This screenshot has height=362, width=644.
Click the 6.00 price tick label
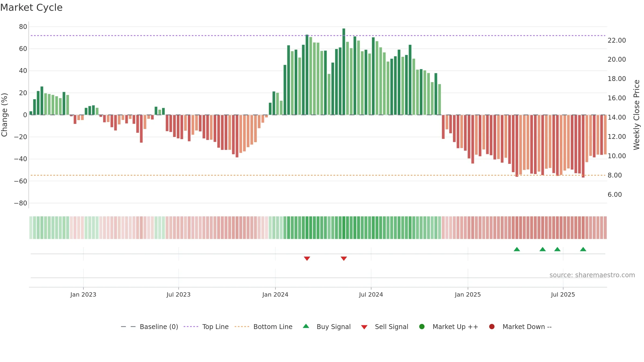(615, 194)
